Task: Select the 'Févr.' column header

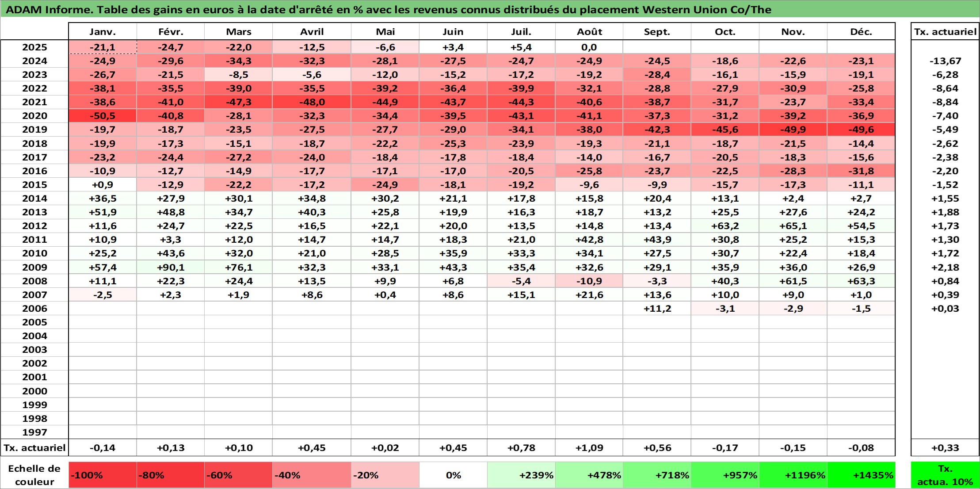Action: (171, 32)
